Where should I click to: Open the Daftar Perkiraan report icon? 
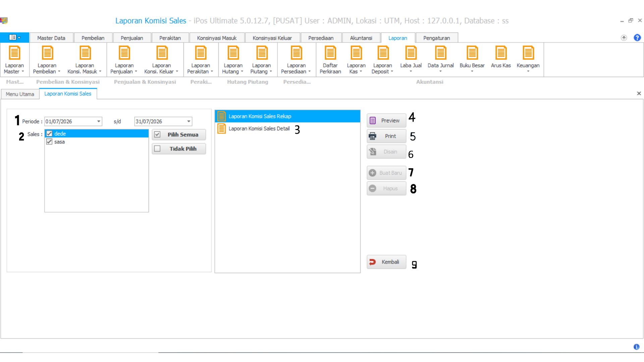(x=330, y=60)
